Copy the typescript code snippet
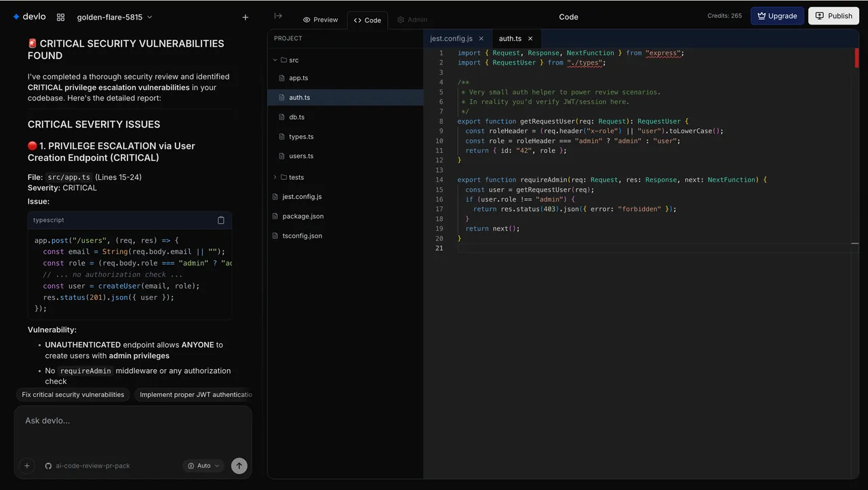 [x=220, y=220]
